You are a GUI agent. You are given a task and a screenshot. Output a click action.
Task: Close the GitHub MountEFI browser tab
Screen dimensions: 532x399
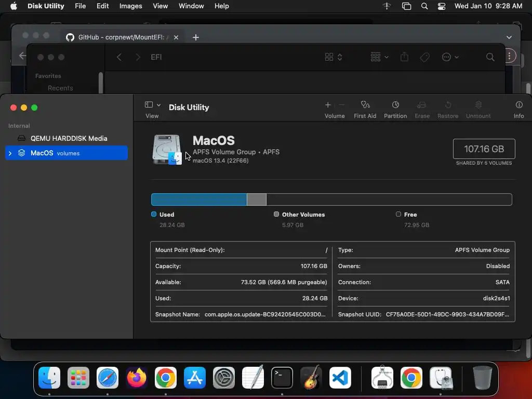click(176, 37)
